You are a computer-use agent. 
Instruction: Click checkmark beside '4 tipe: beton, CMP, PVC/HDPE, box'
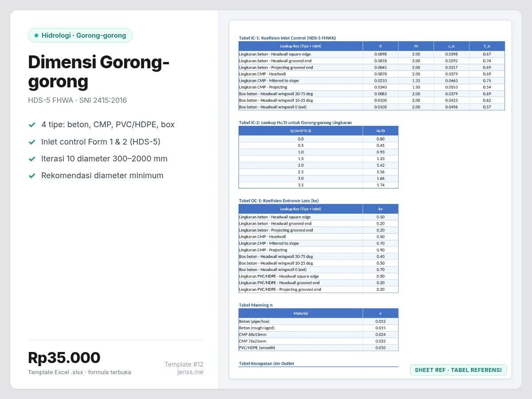[x=32, y=125]
